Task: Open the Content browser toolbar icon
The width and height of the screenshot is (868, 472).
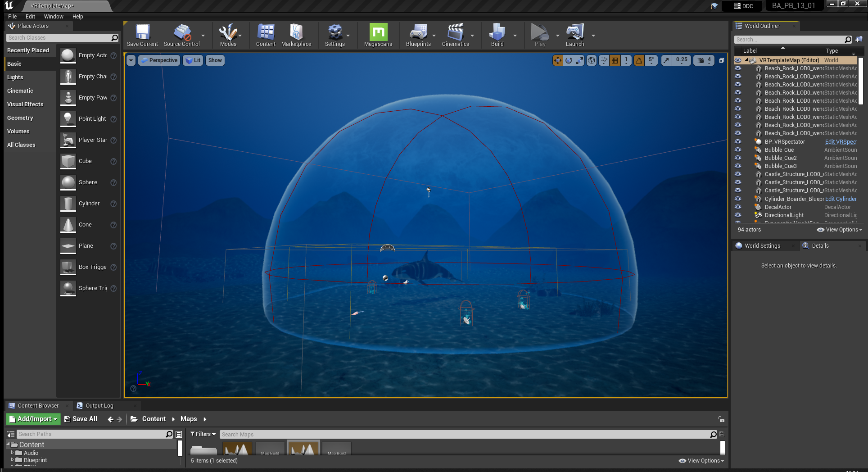Action: (266, 35)
